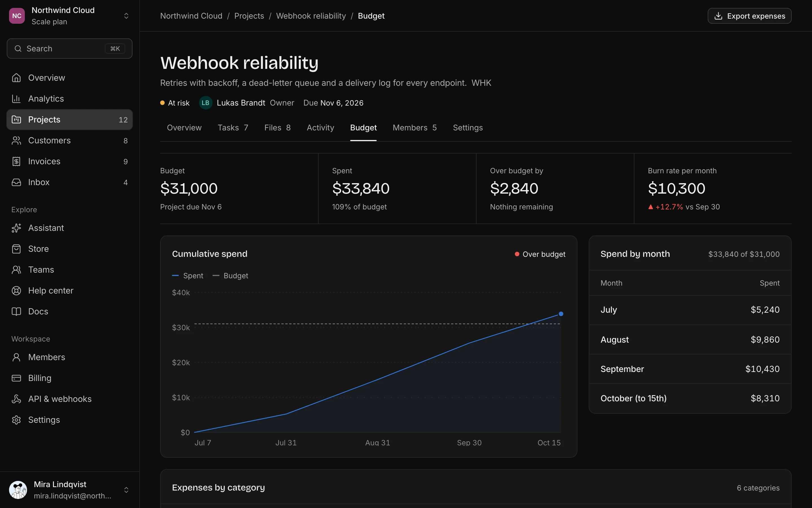The image size is (812, 508).
Task: Open Invoices receipt icon
Action: (16, 161)
